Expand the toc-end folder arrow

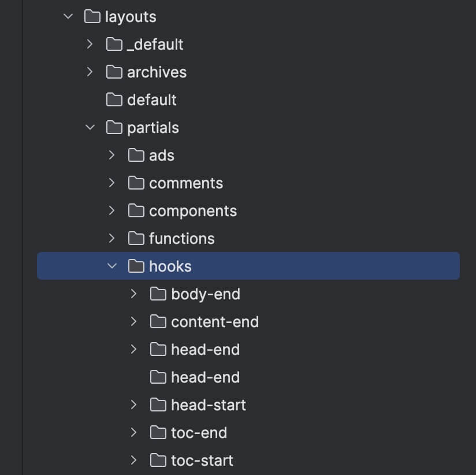click(133, 432)
